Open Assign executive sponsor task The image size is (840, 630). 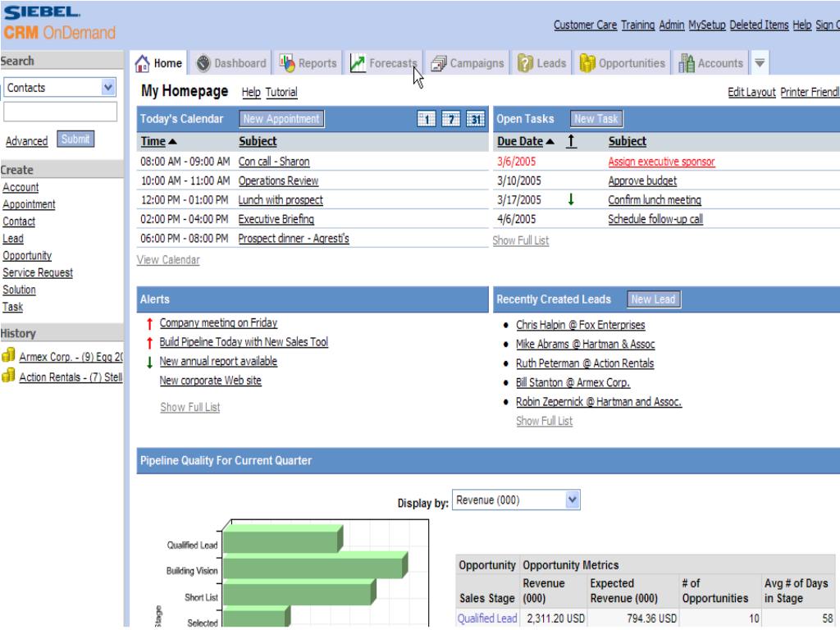661,162
